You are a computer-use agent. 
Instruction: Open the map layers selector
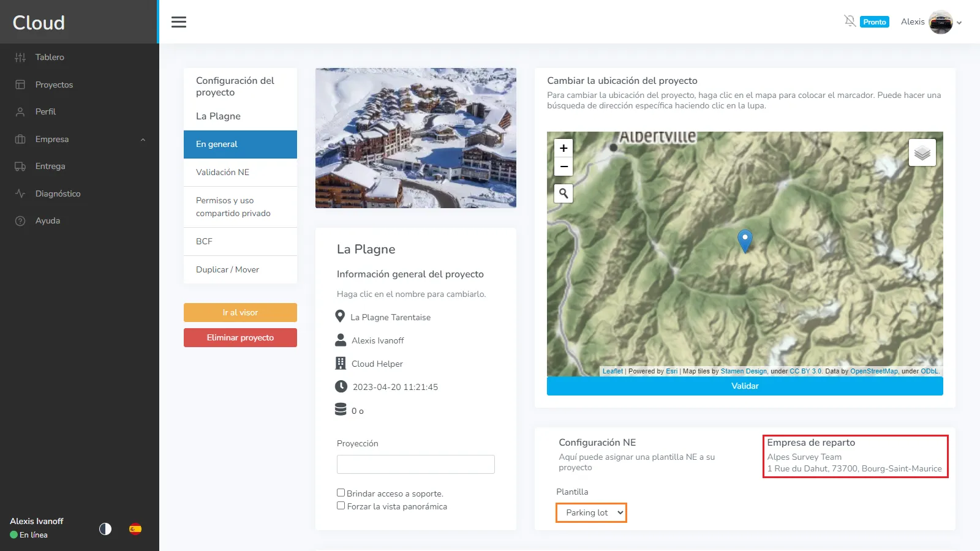922,153
